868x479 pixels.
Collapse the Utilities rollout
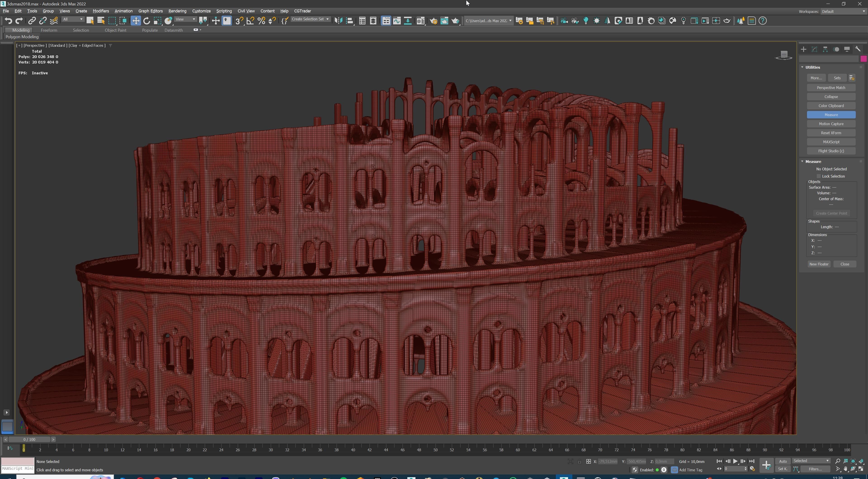point(802,67)
